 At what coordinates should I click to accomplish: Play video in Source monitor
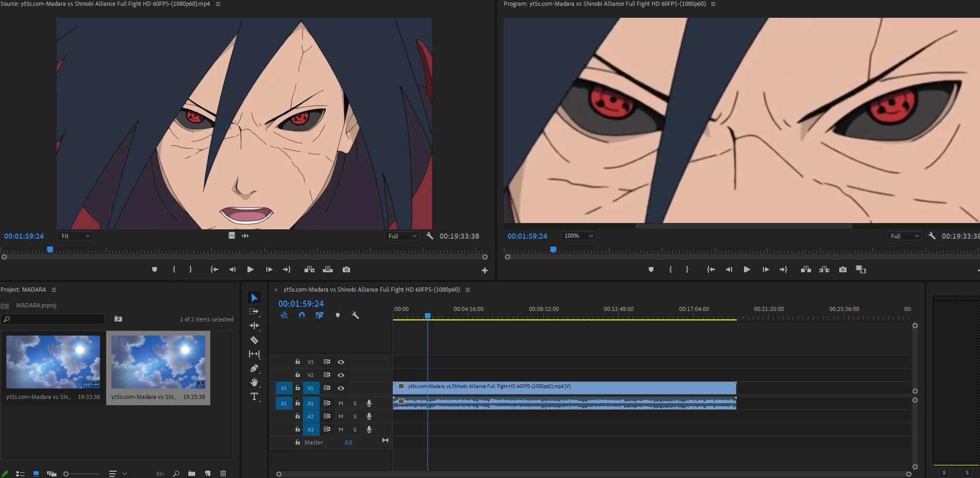pyautogui.click(x=251, y=270)
